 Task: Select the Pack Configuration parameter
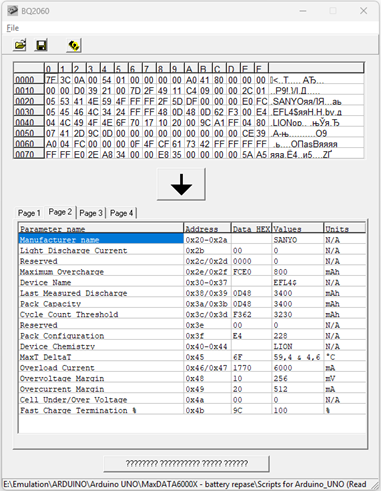(192, 336)
